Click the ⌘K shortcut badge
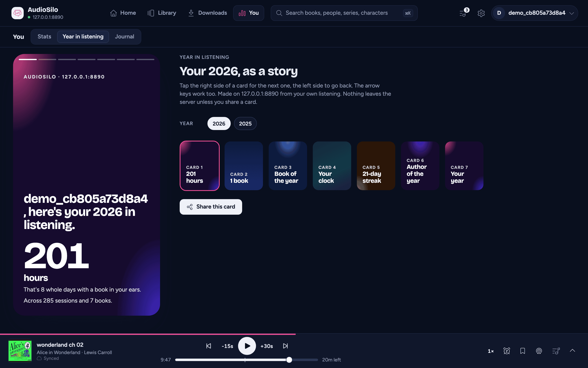The image size is (588, 368). pos(408,13)
